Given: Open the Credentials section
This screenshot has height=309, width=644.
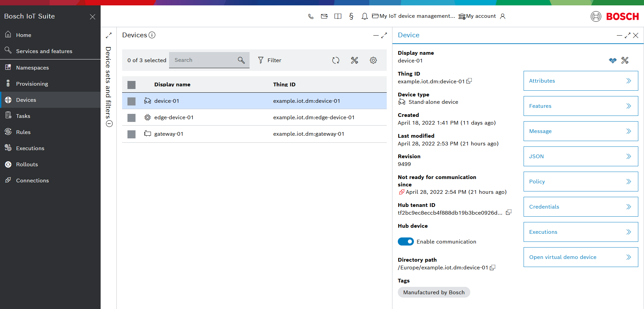Looking at the screenshot, I should 581,207.
